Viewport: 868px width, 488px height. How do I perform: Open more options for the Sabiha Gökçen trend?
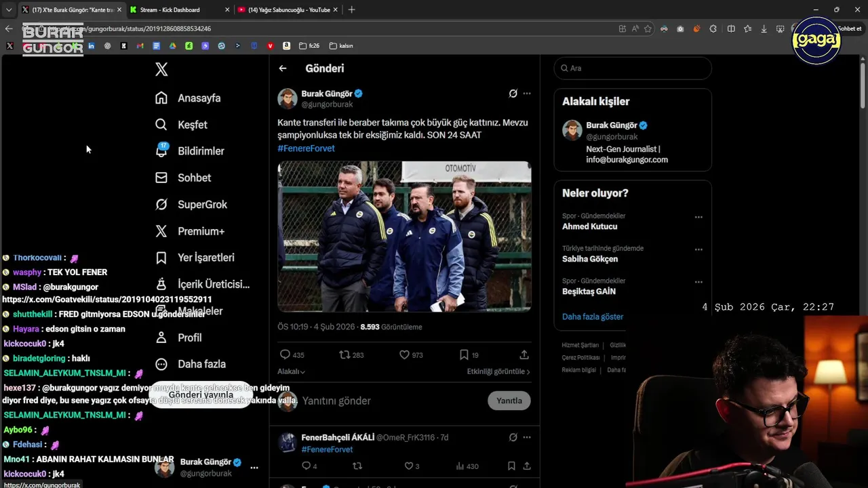(x=698, y=250)
